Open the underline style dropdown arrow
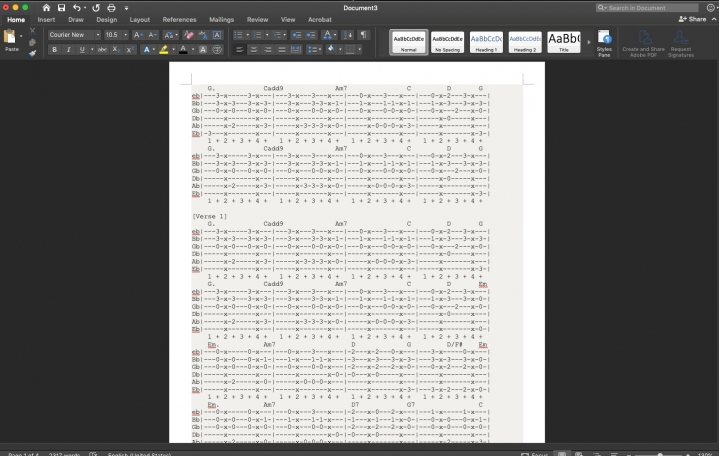Viewport: 720px width, 456px height. 92,50
